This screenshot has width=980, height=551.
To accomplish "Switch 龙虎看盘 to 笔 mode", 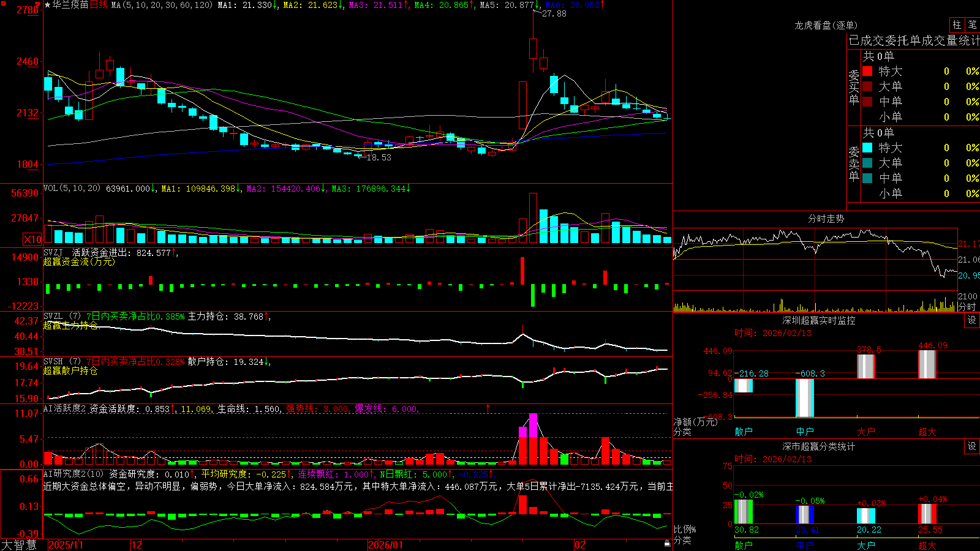I will [x=972, y=24].
